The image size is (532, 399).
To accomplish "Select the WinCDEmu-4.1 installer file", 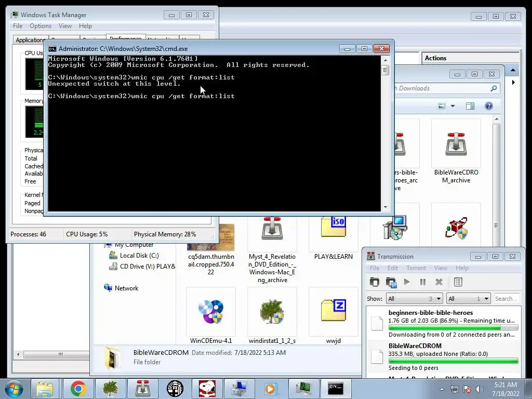I will coord(211,316).
